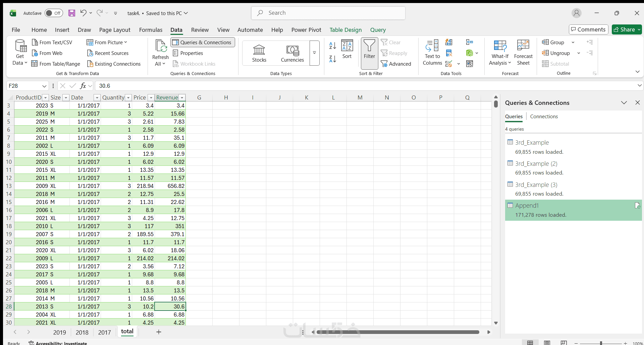Toggle AutoSave switch
This screenshot has width=644, height=345.
[x=54, y=13]
